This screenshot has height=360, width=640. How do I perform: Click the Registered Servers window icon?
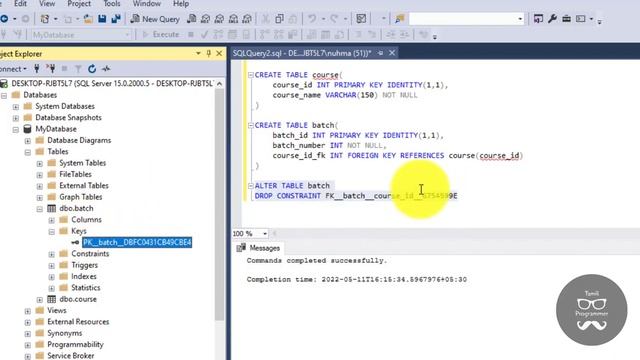pyautogui.click(x=538, y=19)
